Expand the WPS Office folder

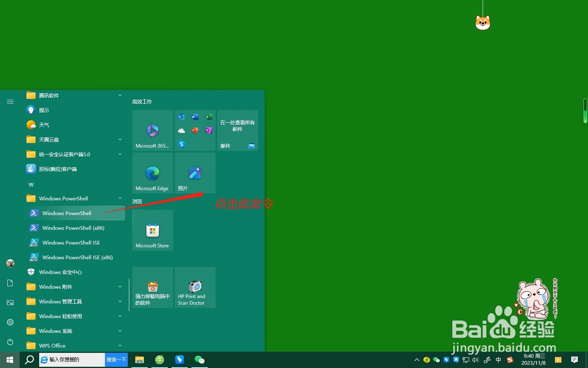(76, 346)
